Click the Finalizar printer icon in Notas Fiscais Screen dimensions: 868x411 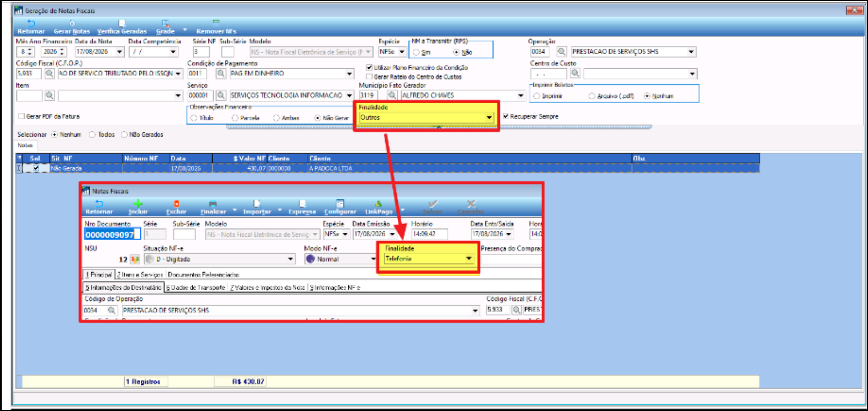(x=213, y=204)
